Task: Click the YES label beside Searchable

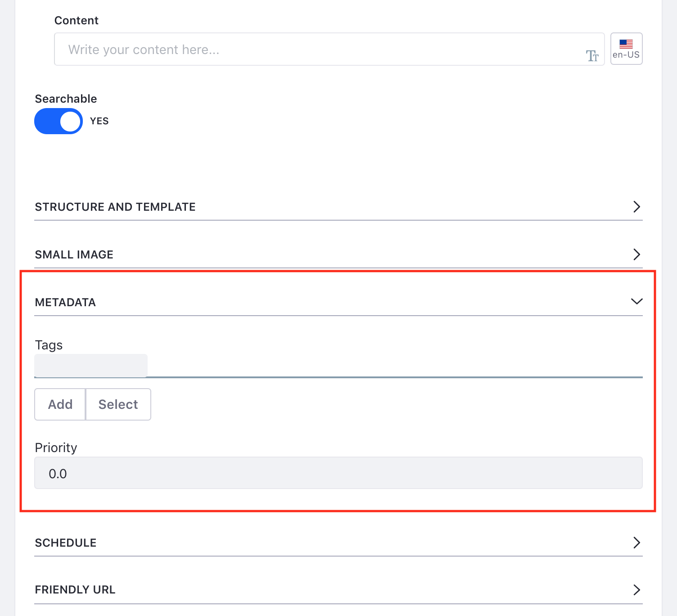Action: click(99, 121)
